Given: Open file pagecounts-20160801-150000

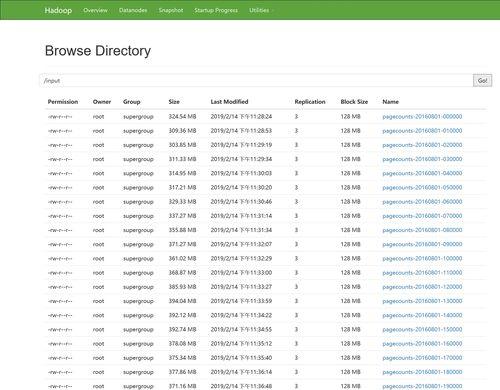Looking at the screenshot, I should click(x=422, y=330).
